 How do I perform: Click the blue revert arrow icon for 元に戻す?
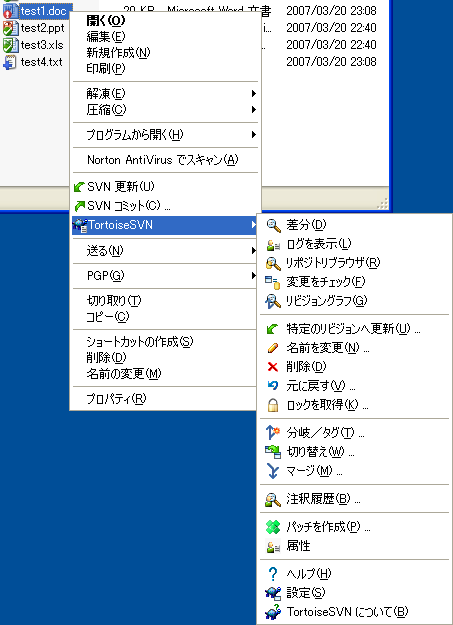click(273, 385)
